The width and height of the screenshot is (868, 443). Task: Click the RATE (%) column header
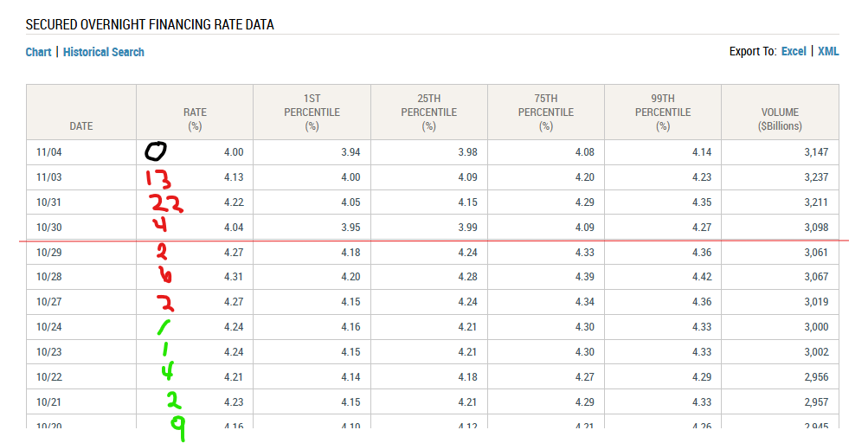(195, 119)
